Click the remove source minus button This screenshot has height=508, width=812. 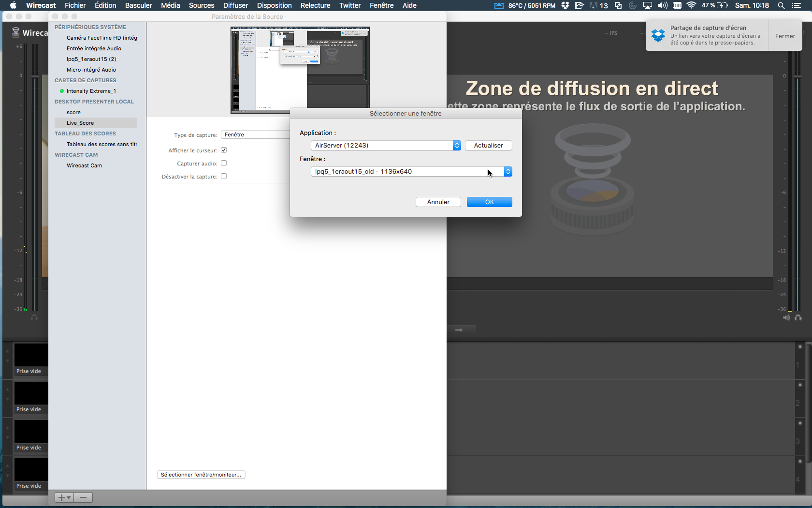(83, 497)
